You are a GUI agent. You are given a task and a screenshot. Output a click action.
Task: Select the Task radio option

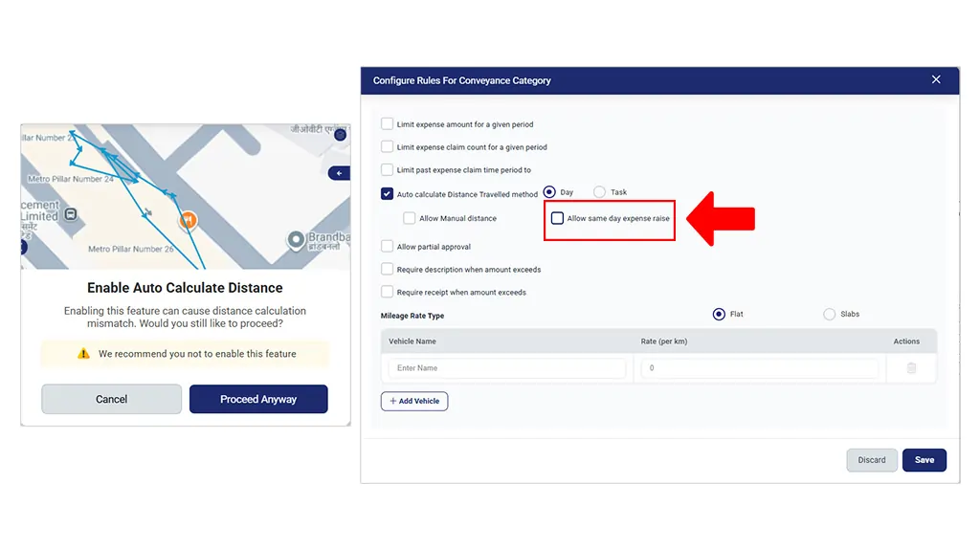click(599, 192)
